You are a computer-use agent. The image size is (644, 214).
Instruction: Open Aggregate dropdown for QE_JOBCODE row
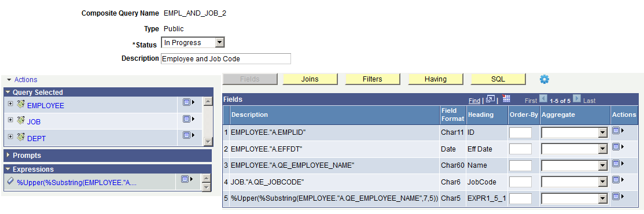[602, 182]
